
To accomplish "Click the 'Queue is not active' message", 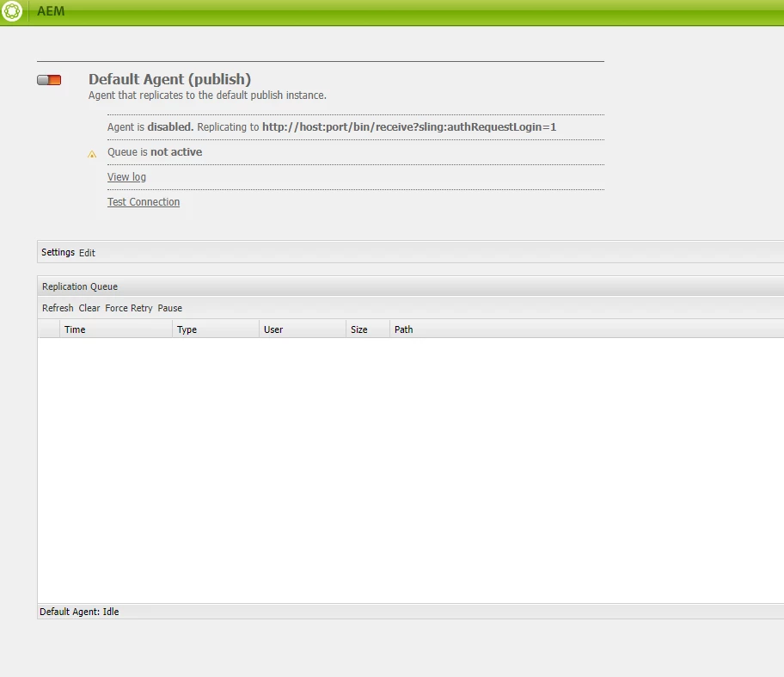I will (x=155, y=151).
